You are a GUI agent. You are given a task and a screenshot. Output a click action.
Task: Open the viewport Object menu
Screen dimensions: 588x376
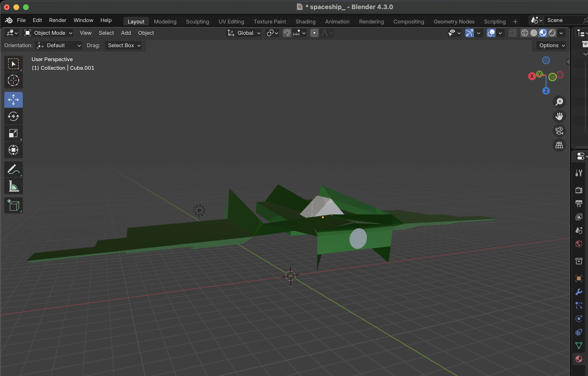coord(146,33)
